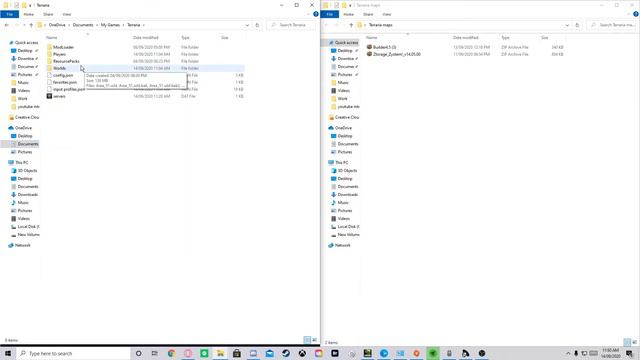Select the Worlds folder

60,68
